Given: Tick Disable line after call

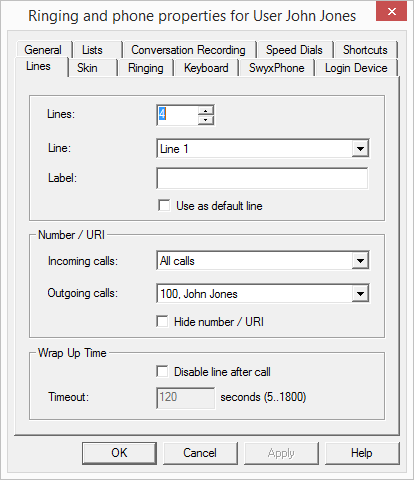Looking at the screenshot, I should pos(162,371).
